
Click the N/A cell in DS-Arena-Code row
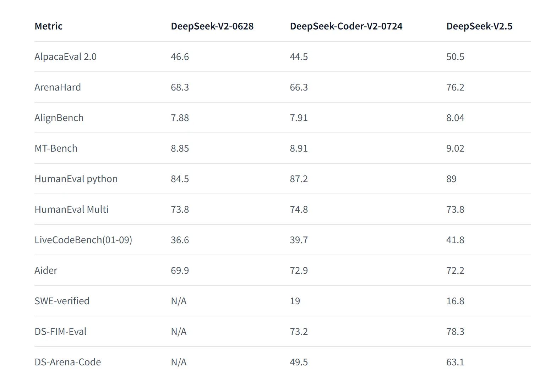click(x=179, y=362)
